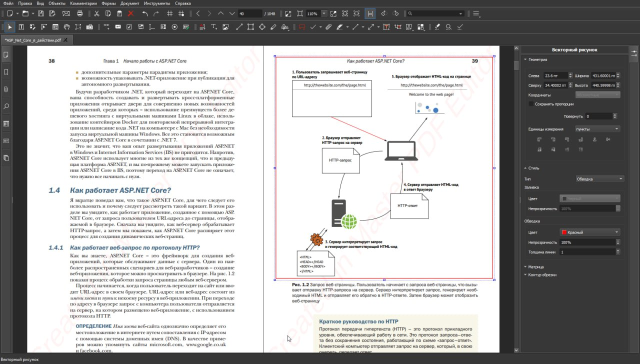
Task: Open the Print document icon
Action: click(80, 13)
